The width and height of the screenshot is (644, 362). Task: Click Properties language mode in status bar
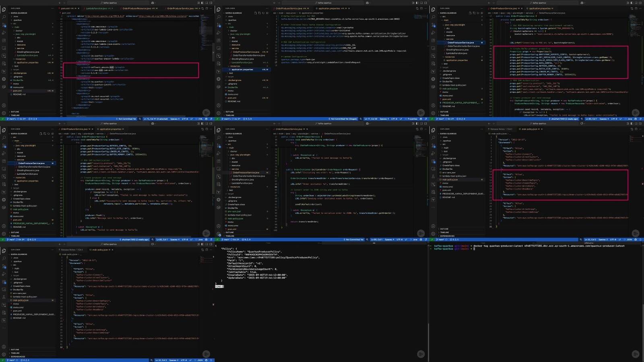pos(412,119)
